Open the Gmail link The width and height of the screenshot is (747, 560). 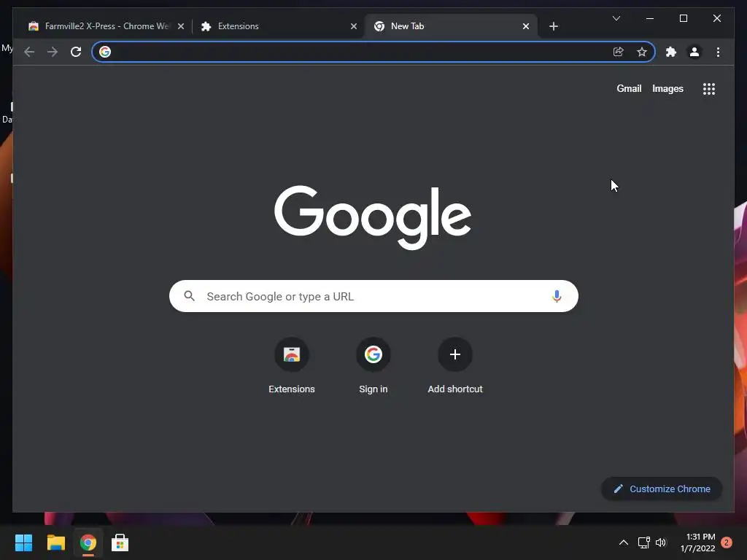click(x=629, y=88)
